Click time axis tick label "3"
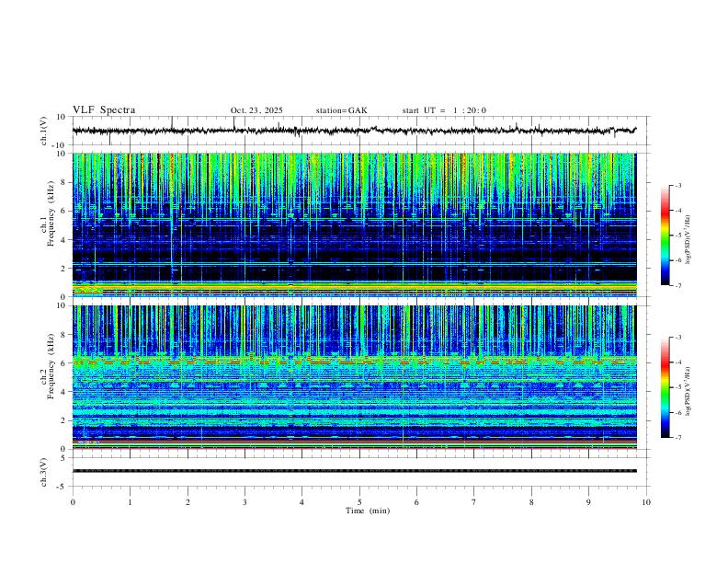Screen dimensions: 728x563 [x=245, y=502]
